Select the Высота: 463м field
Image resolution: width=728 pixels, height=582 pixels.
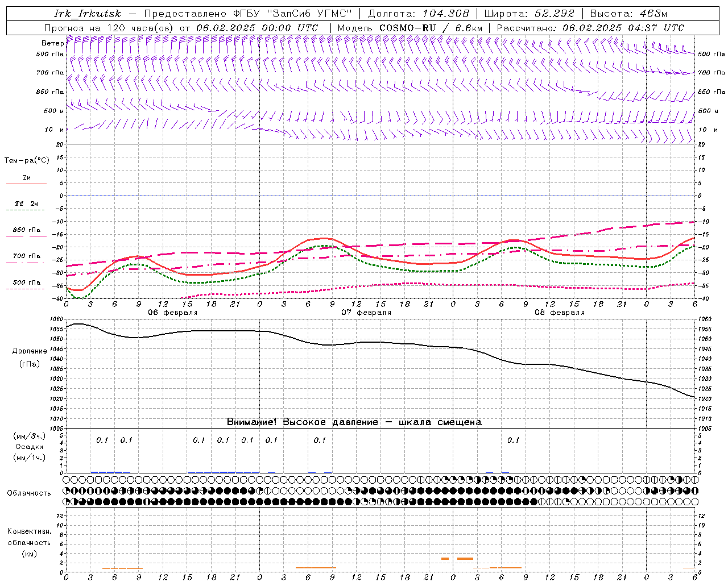coord(628,14)
